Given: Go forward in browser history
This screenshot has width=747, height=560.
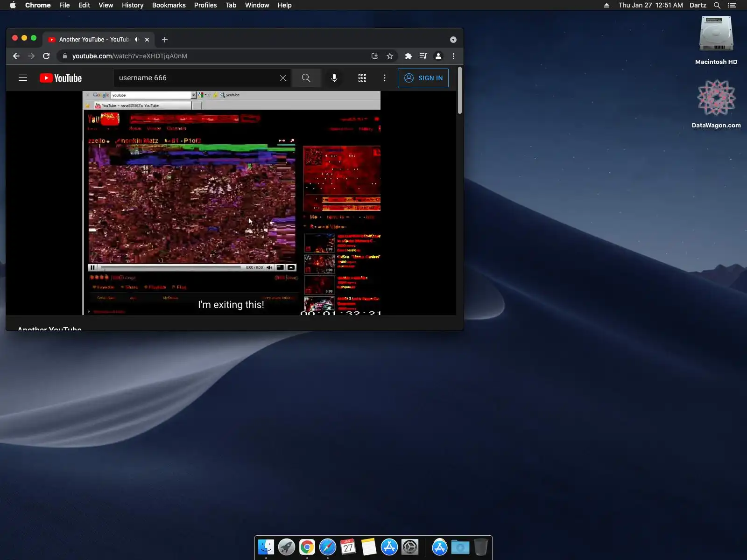Looking at the screenshot, I should click(x=31, y=56).
